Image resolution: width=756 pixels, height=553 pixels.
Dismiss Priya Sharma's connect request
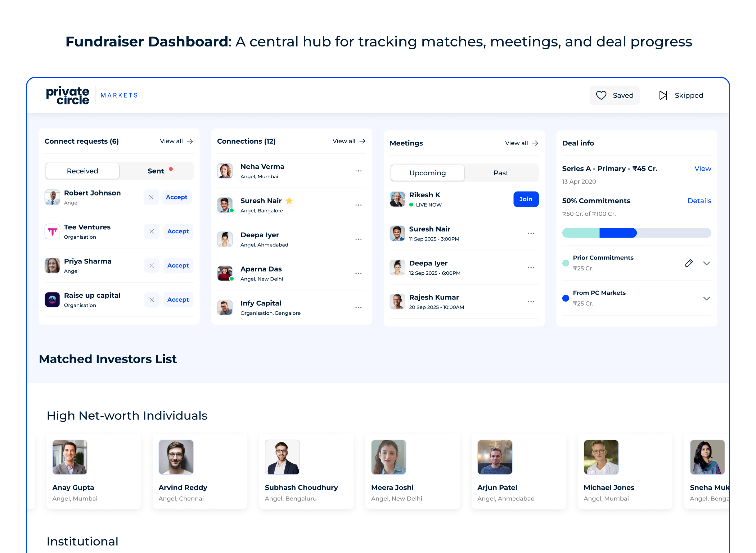tap(152, 266)
